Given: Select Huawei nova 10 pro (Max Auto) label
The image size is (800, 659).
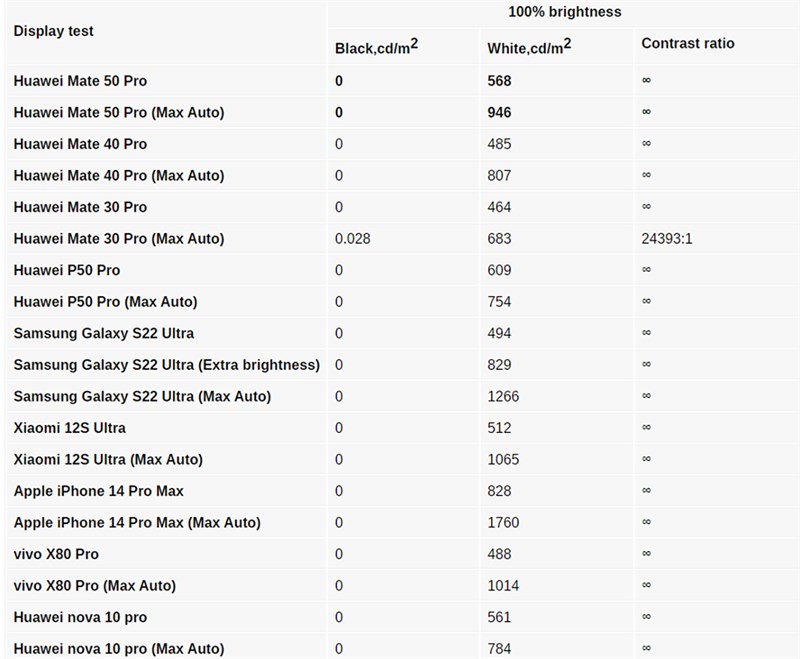Looking at the screenshot, I should point(119,649).
